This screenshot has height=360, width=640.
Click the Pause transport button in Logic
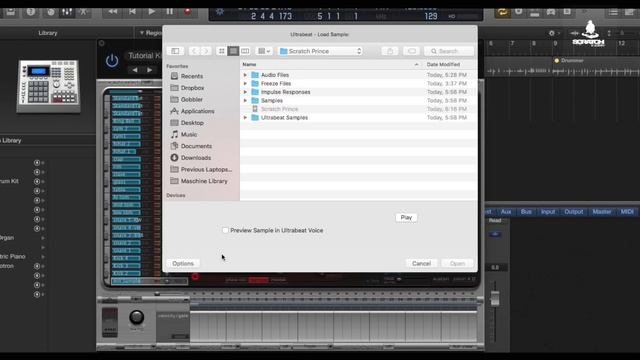click(169, 11)
